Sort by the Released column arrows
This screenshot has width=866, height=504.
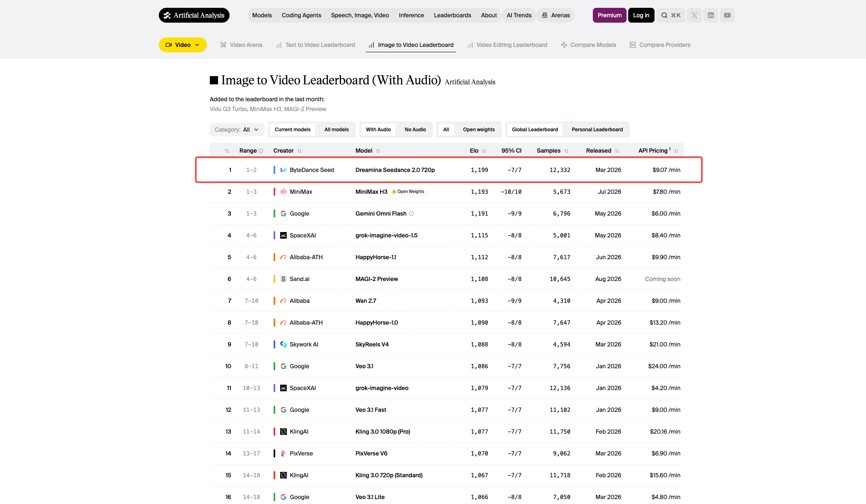pos(617,151)
